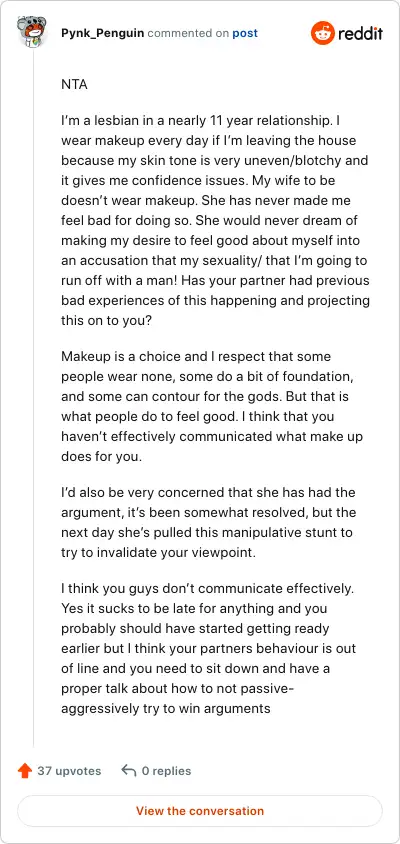400x844 pixels.
Task: Click the orange Reddit Snoo logo
Action: coord(322,33)
